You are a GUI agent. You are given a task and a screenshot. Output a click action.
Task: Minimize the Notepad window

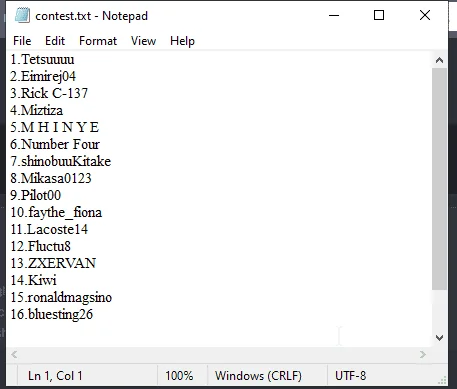click(334, 15)
